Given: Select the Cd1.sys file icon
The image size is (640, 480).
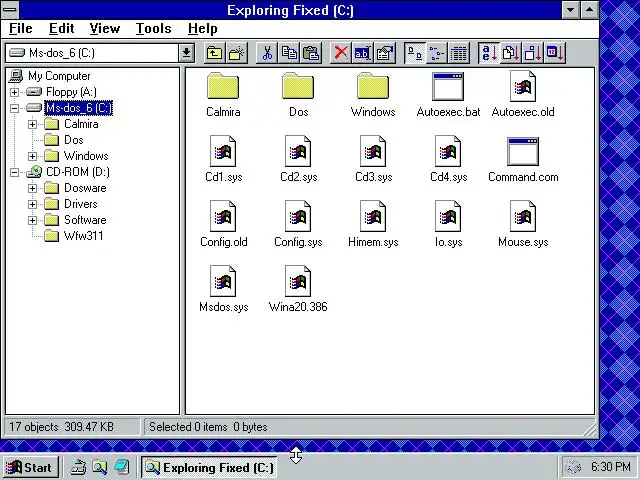Looking at the screenshot, I should (x=223, y=151).
